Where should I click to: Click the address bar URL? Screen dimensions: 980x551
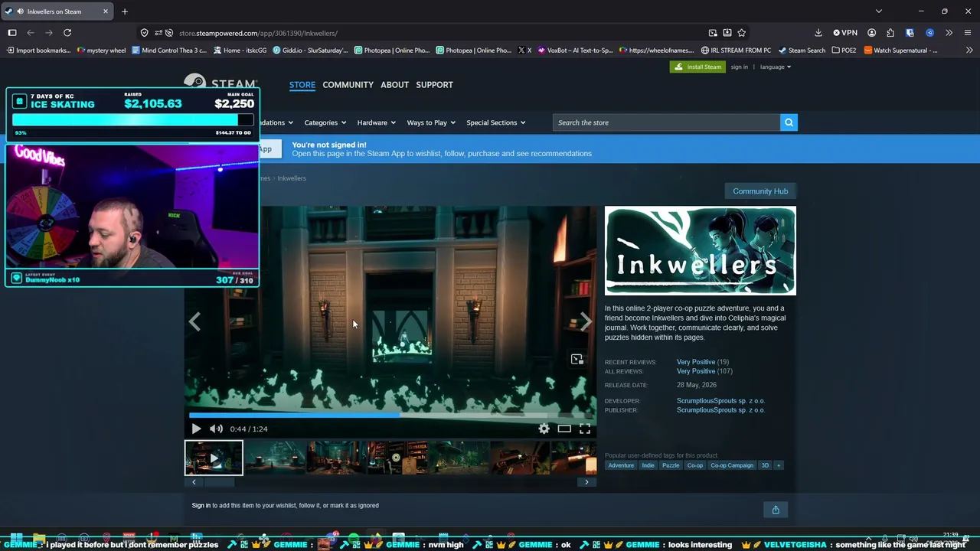258,33
